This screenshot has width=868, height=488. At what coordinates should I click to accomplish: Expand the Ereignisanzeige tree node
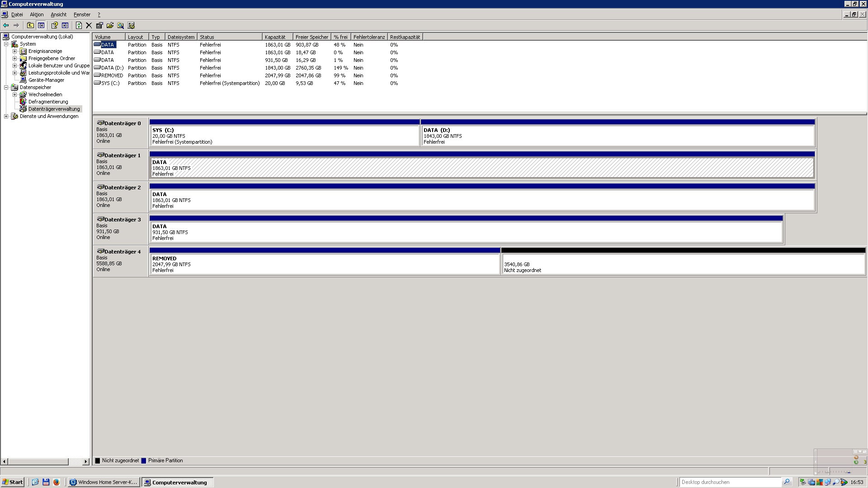click(14, 52)
